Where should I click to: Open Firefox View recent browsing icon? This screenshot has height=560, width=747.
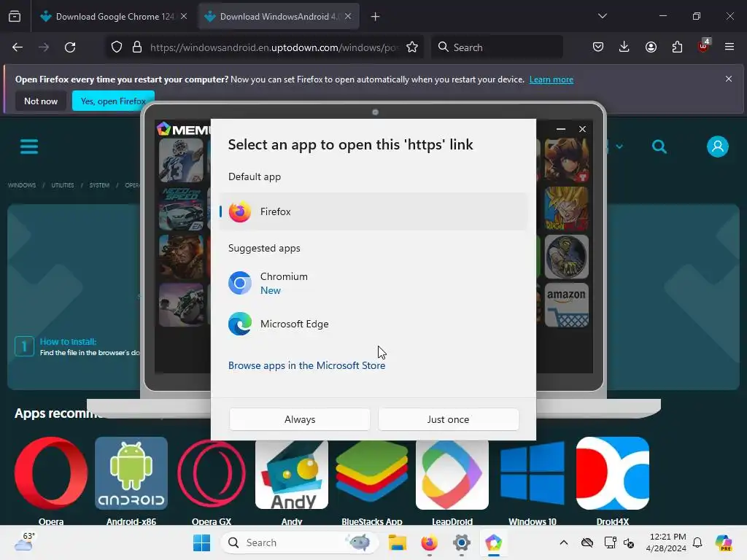pyautogui.click(x=15, y=17)
